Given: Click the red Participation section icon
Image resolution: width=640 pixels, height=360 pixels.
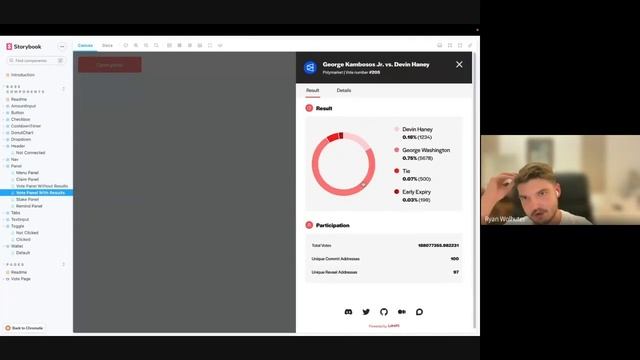Looking at the screenshot, I should [x=309, y=225].
